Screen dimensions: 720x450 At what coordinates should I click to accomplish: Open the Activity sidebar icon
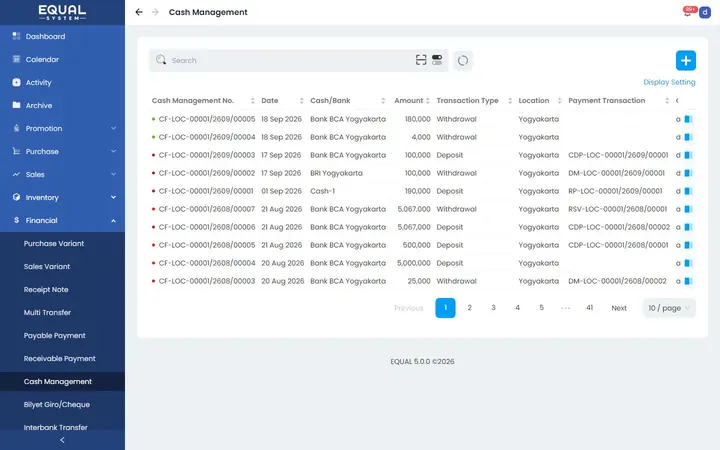pos(17,82)
